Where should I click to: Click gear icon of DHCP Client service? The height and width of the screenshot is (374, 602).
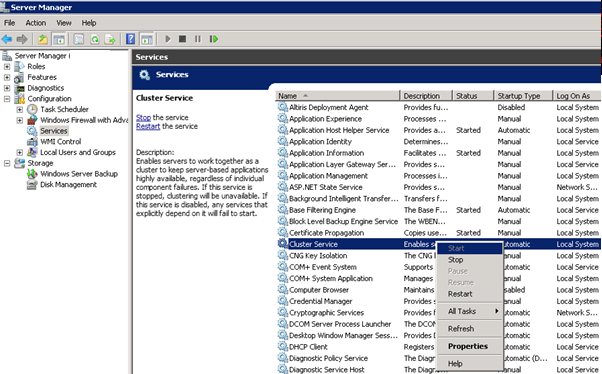(x=283, y=347)
